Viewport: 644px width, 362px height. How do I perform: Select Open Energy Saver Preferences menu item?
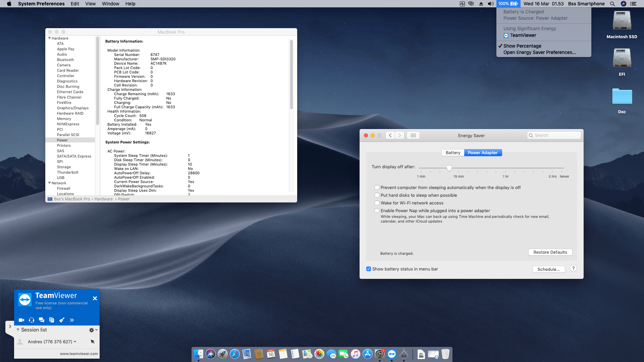tap(544, 52)
